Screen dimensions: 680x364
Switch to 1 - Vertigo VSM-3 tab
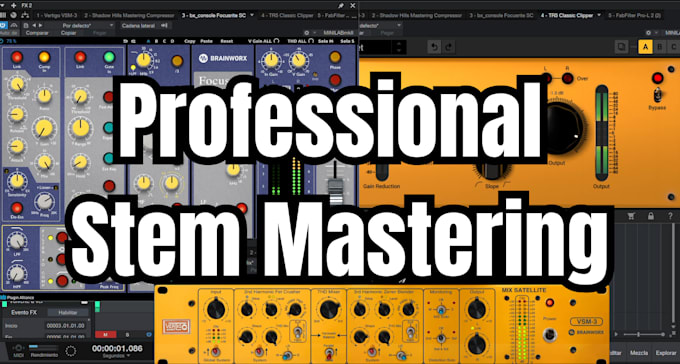pyautogui.click(x=57, y=15)
